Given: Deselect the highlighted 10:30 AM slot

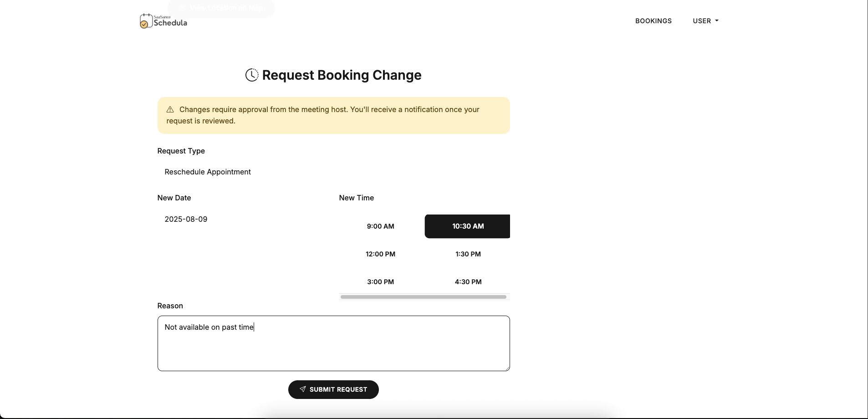Looking at the screenshot, I should 467,226.
